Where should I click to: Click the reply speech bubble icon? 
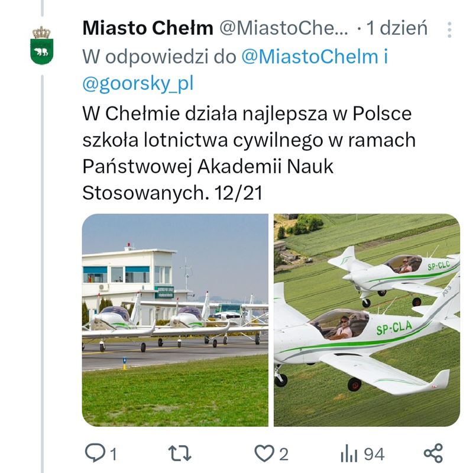coord(94,453)
